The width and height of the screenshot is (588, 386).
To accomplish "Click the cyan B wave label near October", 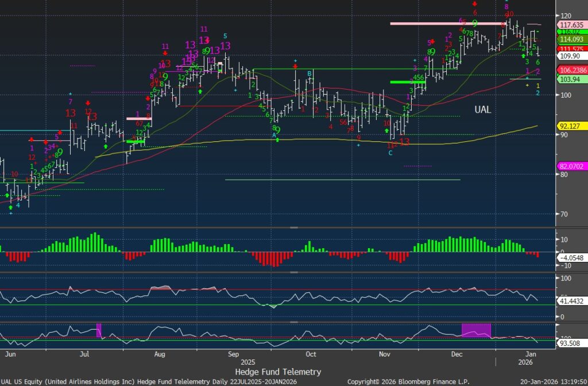I will 309,73.
